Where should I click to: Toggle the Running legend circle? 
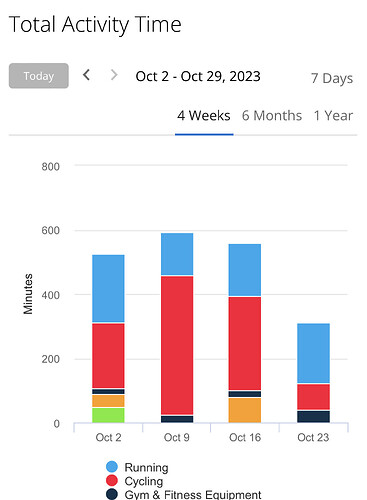click(112, 467)
